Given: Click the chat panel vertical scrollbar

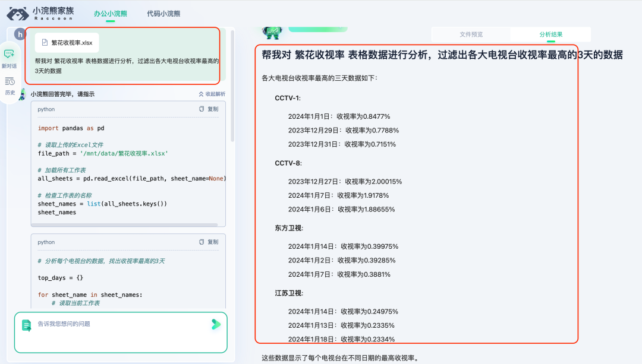Looking at the screenshot, I should click(x=232, y=86).
